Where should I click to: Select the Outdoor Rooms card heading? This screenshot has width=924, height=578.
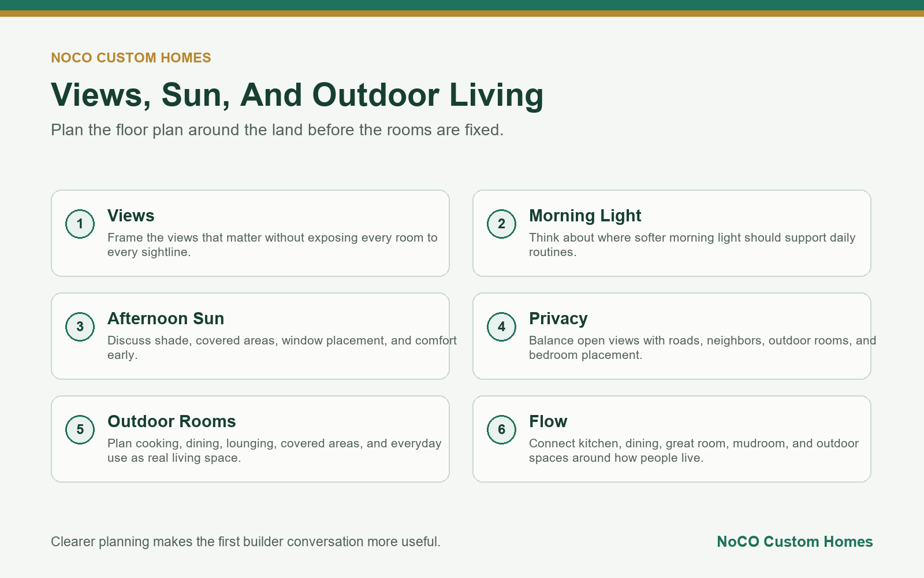point(172,421)
